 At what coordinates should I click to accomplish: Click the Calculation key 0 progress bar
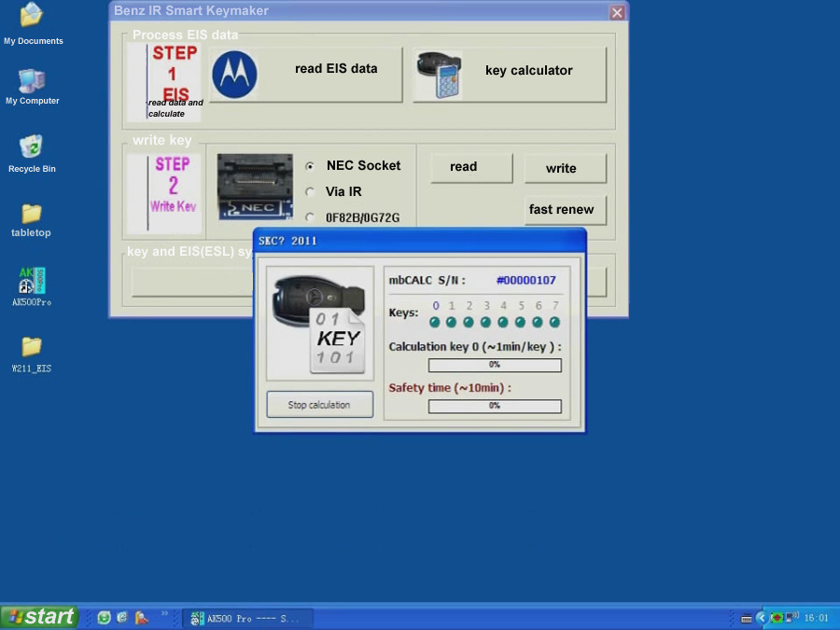495,365
